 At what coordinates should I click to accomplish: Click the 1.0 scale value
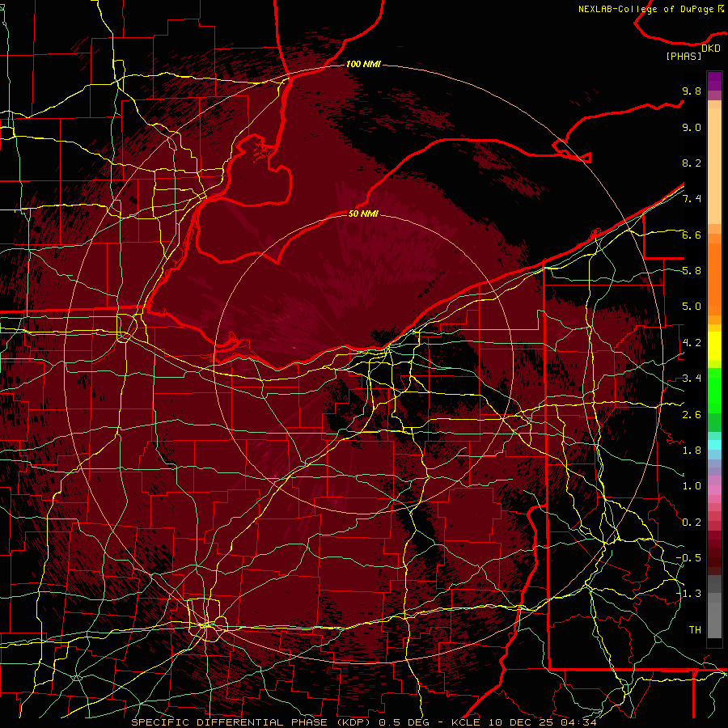tap(692, 486)
